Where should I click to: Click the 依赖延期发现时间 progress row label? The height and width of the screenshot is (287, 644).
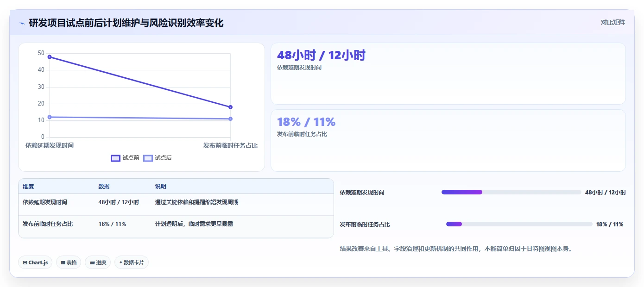click(362, 193)
